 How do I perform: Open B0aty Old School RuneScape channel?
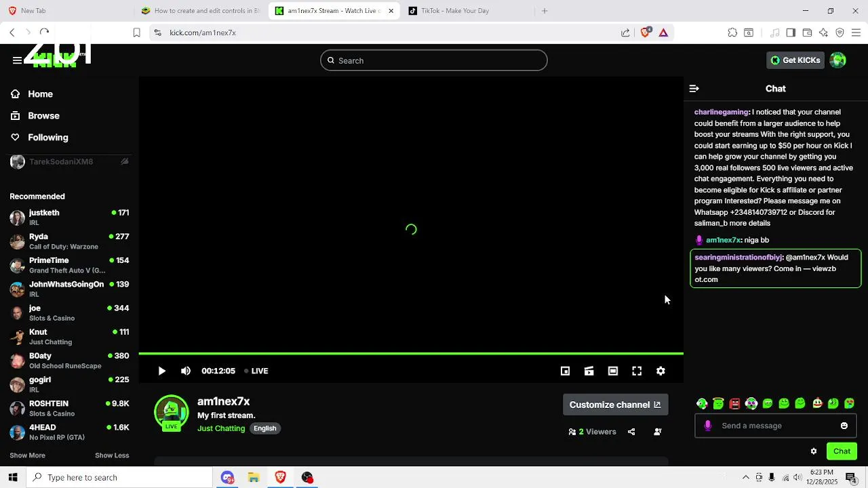pyautogui.click(x=69, y=361)
